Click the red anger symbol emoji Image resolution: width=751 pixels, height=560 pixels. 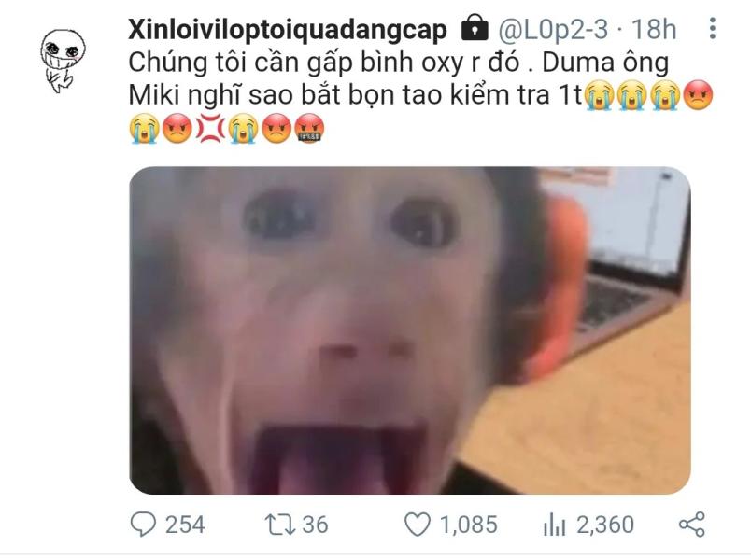pyautogui.click(x=210, y=128)
